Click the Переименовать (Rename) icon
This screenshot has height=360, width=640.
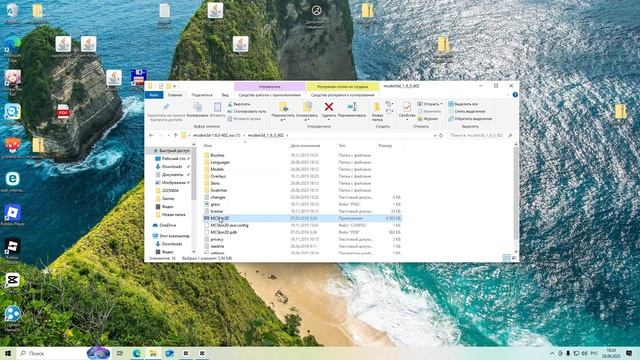(352, 107)
